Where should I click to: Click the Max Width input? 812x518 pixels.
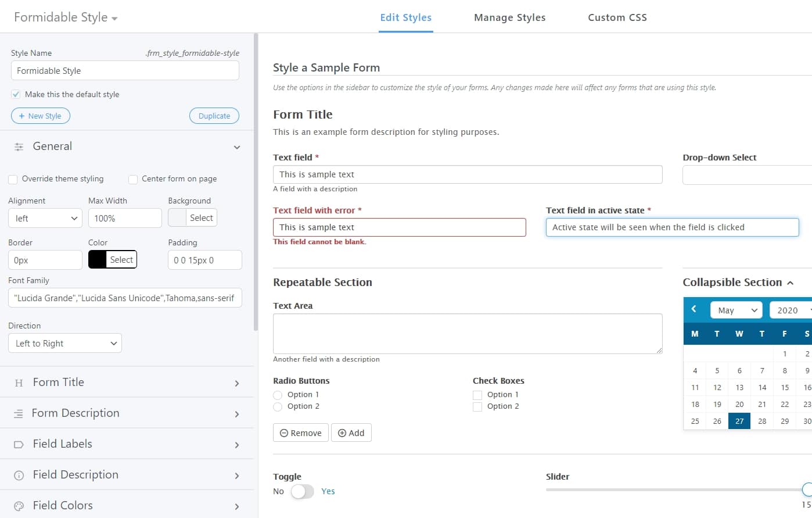point(125,218)
